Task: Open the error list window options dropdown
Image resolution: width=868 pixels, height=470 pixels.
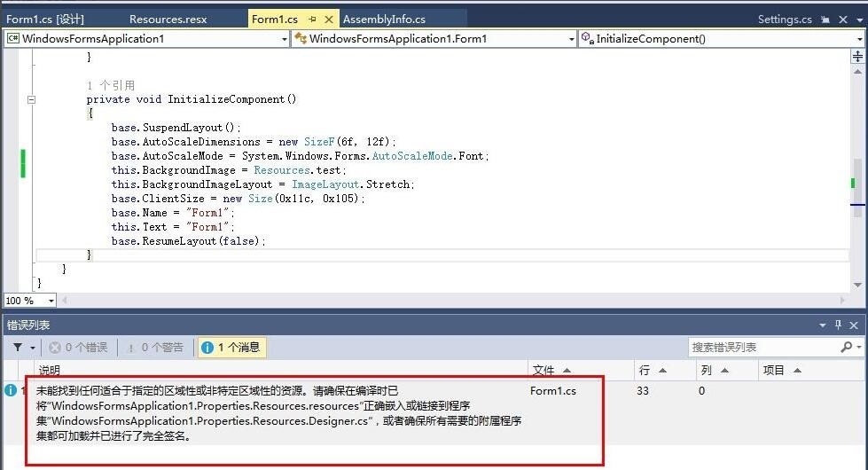Action: tap(822, 325)
